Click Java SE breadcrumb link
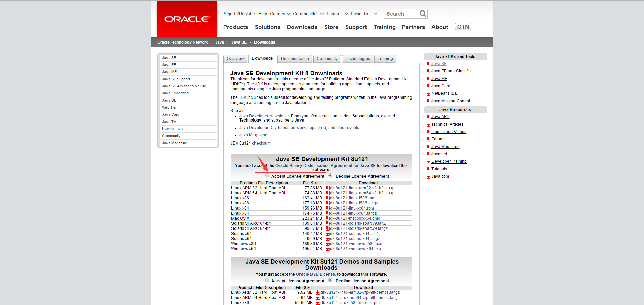Image resolution: width=644 pixels, height=305 pixels. 239,42
